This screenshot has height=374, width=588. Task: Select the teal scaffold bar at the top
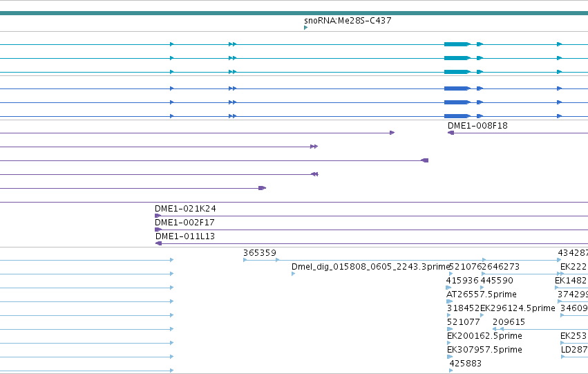[x=294, y=13]
